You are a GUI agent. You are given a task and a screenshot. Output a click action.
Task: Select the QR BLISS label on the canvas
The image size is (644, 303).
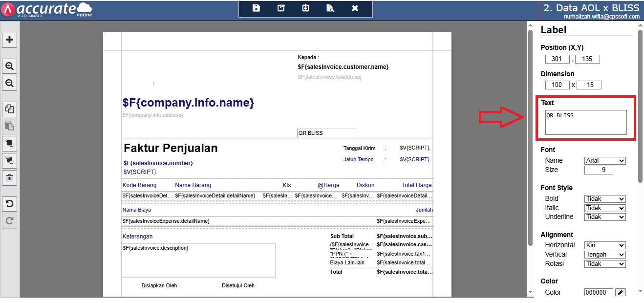click(326, 133)
